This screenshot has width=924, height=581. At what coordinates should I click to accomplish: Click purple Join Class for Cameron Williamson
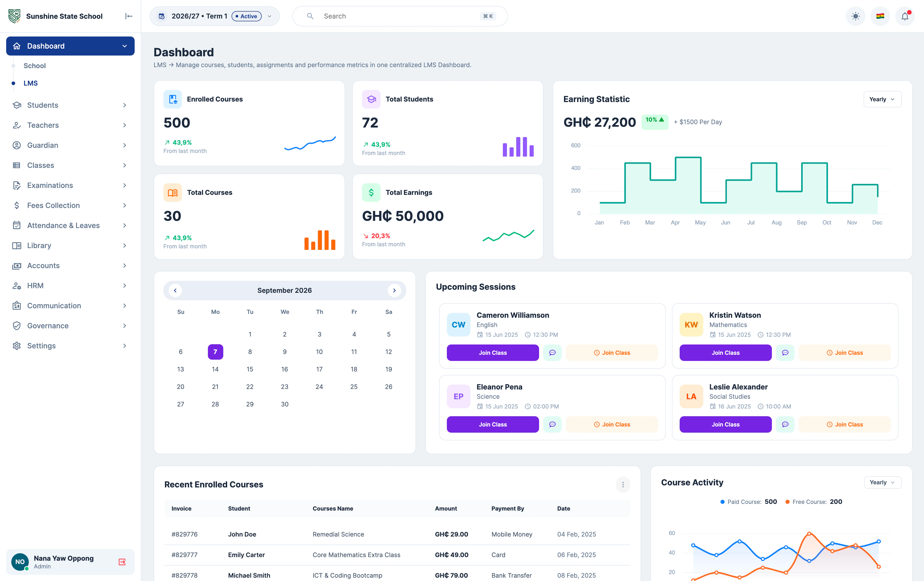pos(493,352)
